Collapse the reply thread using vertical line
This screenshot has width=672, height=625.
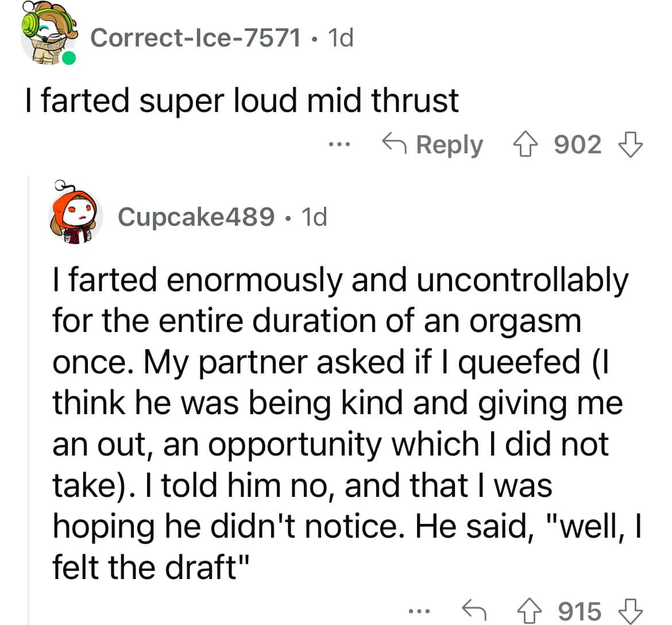coord(28,402)
